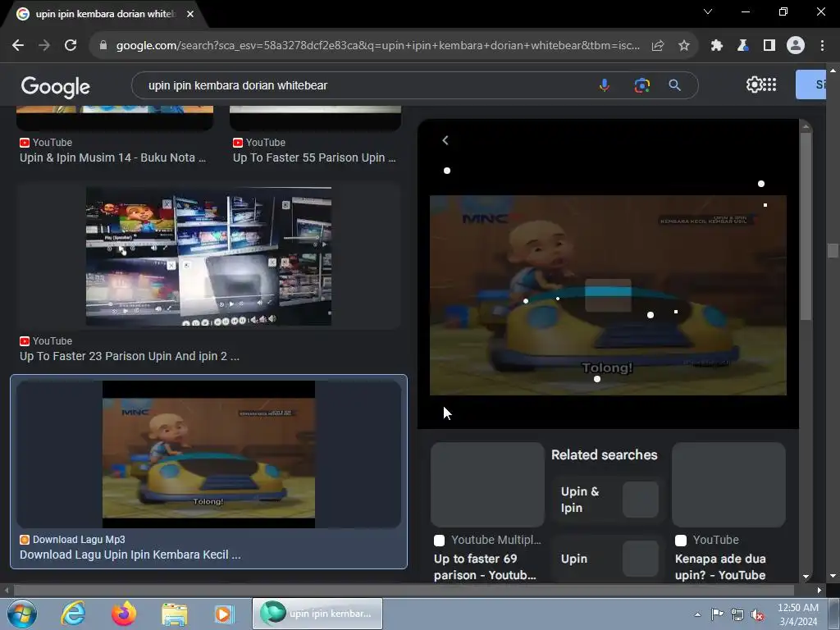Click the page vertical scrollbar thumb
This screenshot has height=630, width=840.
click(x=833, y=250)
